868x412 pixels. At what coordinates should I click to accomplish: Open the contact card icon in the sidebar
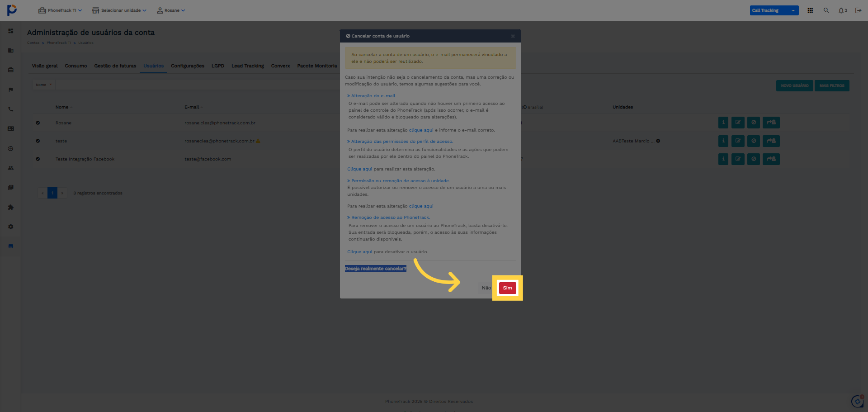[11, 128]
